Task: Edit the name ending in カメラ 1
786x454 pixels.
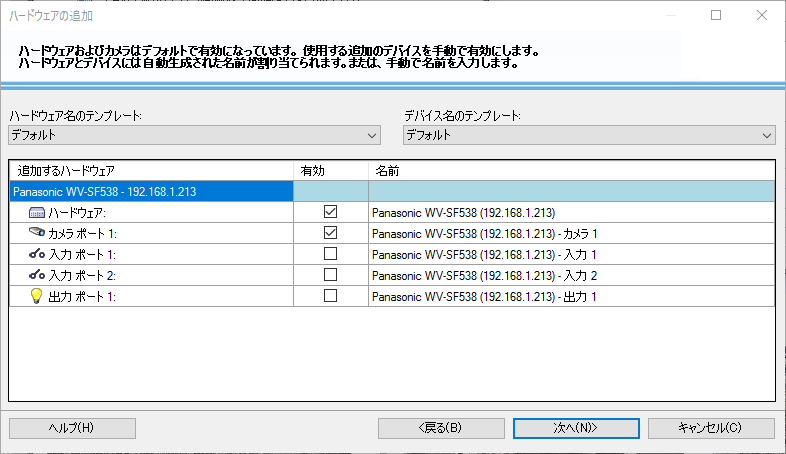Action: point(571,234)
